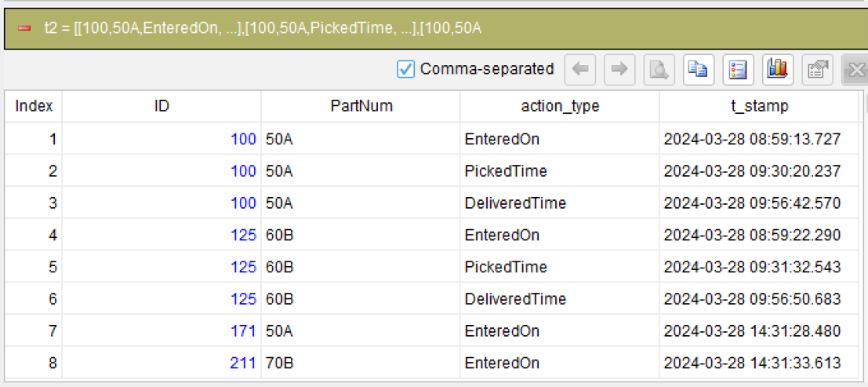Click the Index column header

tap(34, 107)
